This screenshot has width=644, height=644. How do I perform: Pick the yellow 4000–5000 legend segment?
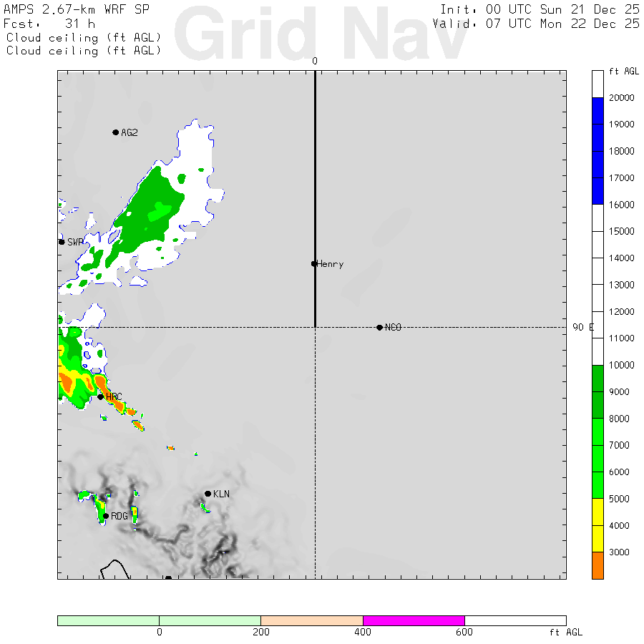pos(597,512)
